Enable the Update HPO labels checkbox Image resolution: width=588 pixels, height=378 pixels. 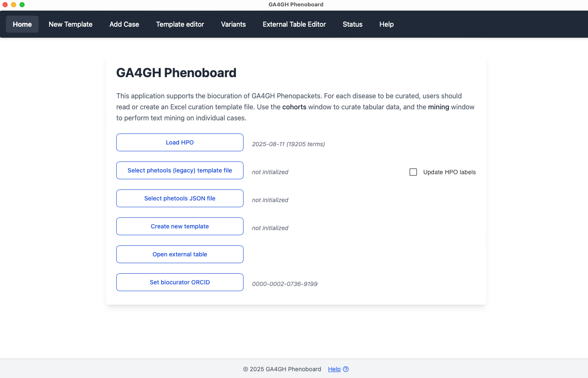pyautogui.click(x=413, y=172)
